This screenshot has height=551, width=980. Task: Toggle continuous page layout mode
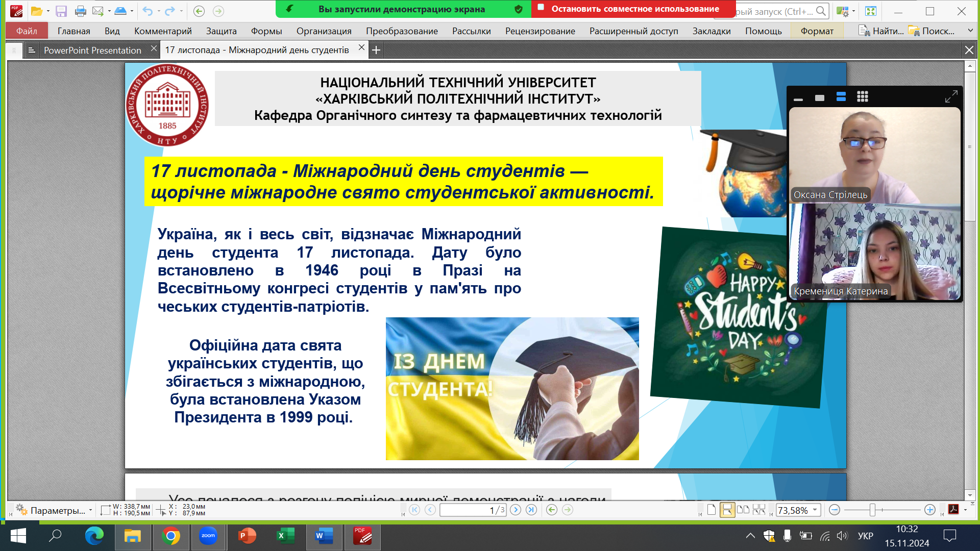tap(727, 510)
